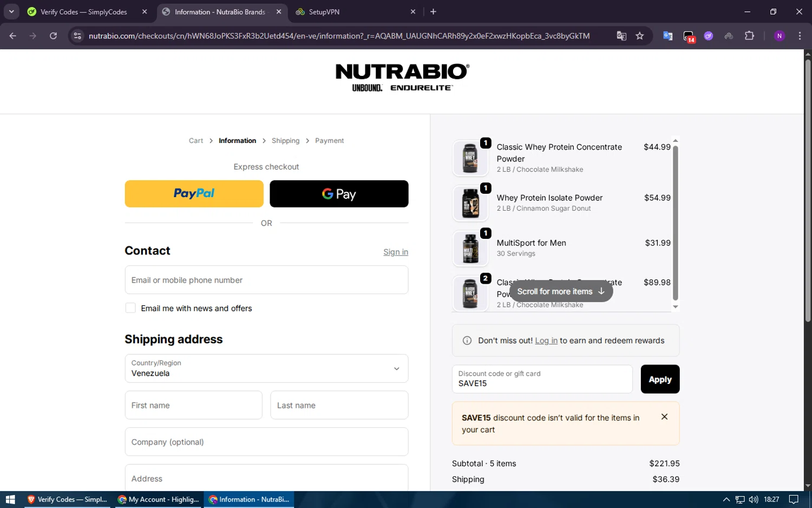The width and height of the screenshot is (812, 508).
Task: Select the Information - NutraBio Brands tab
Action: pyautogui.click(x=220, y=11)
